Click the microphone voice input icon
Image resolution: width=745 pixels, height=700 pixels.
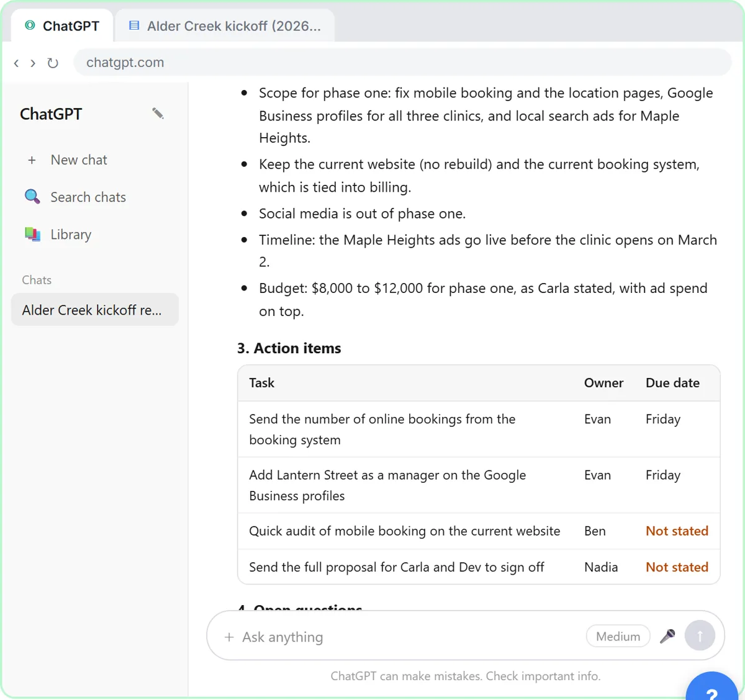point(667,636)
